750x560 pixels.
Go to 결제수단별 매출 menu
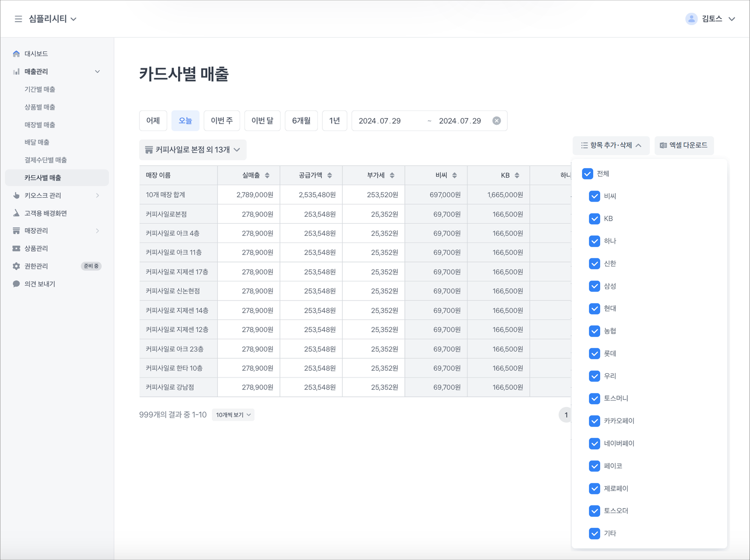coord(46,160)
